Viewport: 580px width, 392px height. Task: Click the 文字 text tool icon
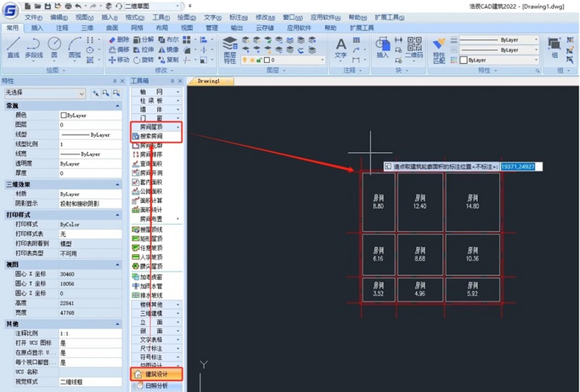coord(341,48)
